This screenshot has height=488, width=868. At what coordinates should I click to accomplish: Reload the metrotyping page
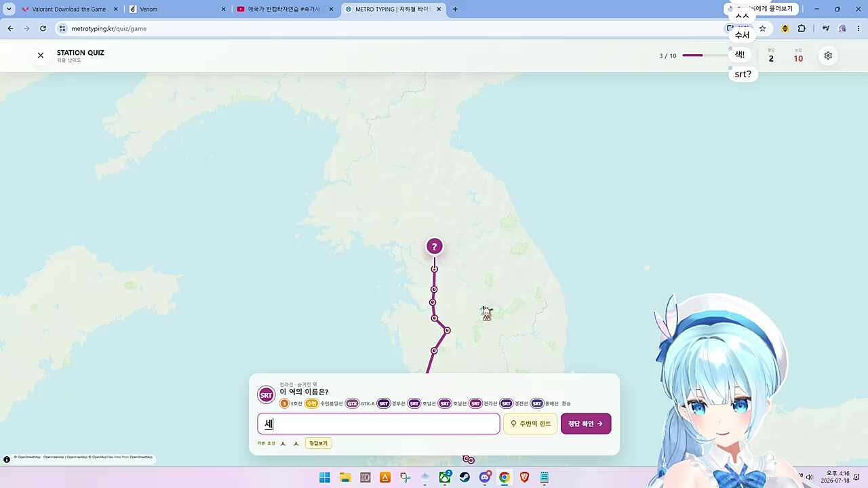pyautogui.click(x=43, y=28)
